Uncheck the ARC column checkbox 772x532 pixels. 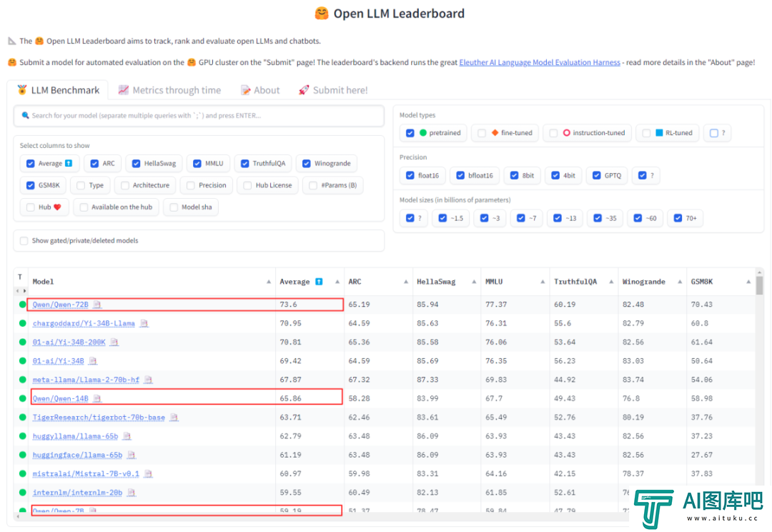coord(94,164)
